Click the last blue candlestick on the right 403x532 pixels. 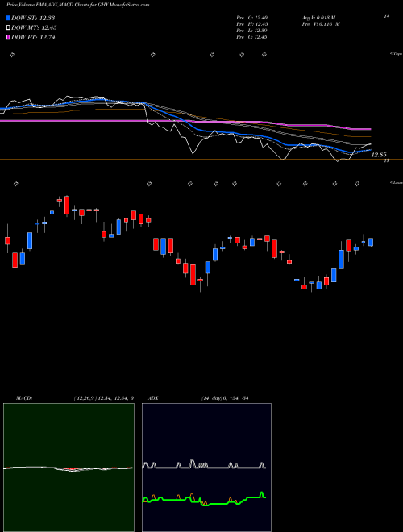[x=371, y=242]
